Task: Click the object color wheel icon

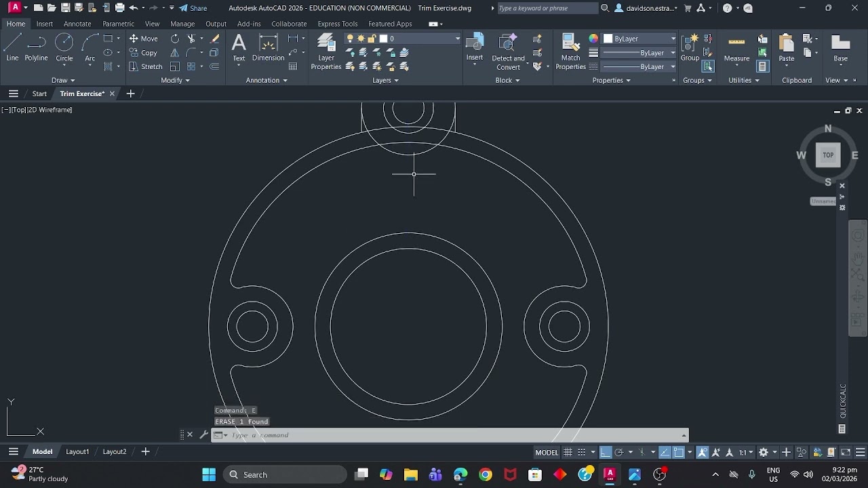Action: click(x=593, y=39)
